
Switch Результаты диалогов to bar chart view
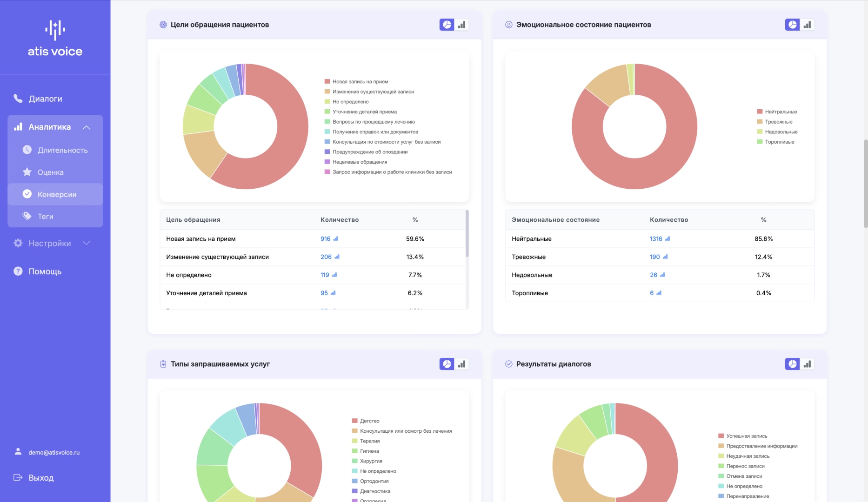(x=807, y=364)
